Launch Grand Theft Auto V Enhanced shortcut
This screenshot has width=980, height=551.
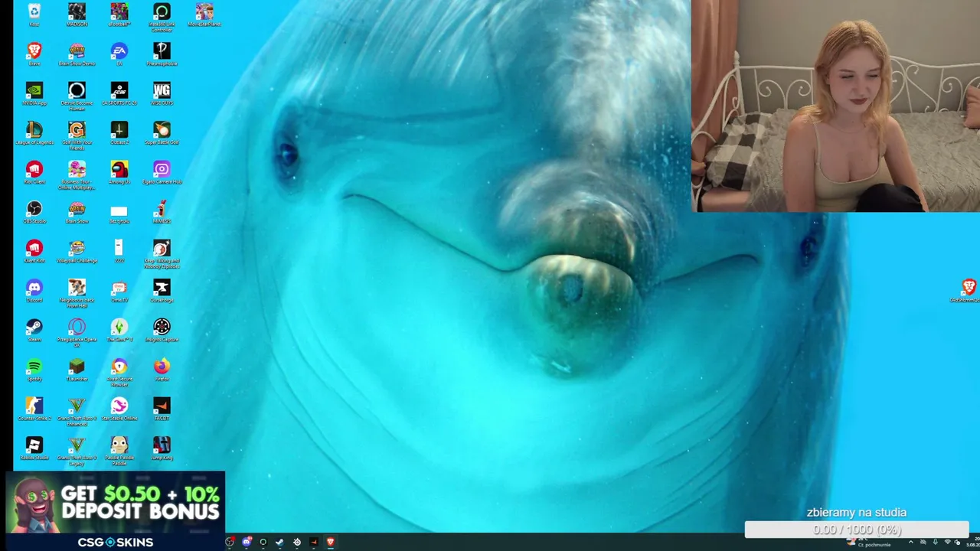tap(77, 412)
